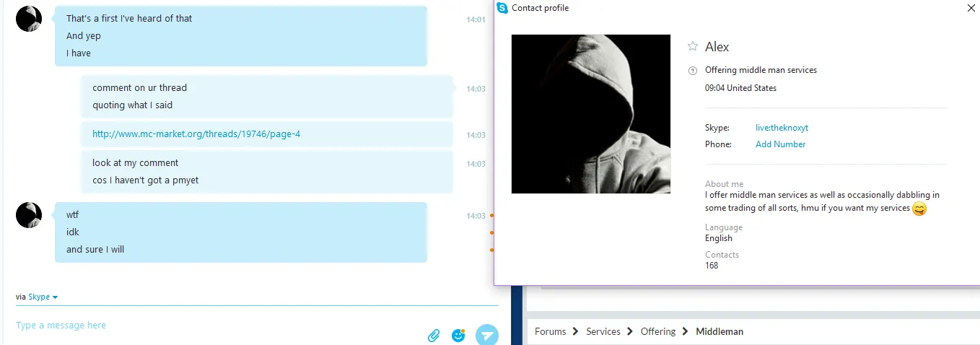
Task: Open the Forums breadcrumb
Action: pos(550,331)
